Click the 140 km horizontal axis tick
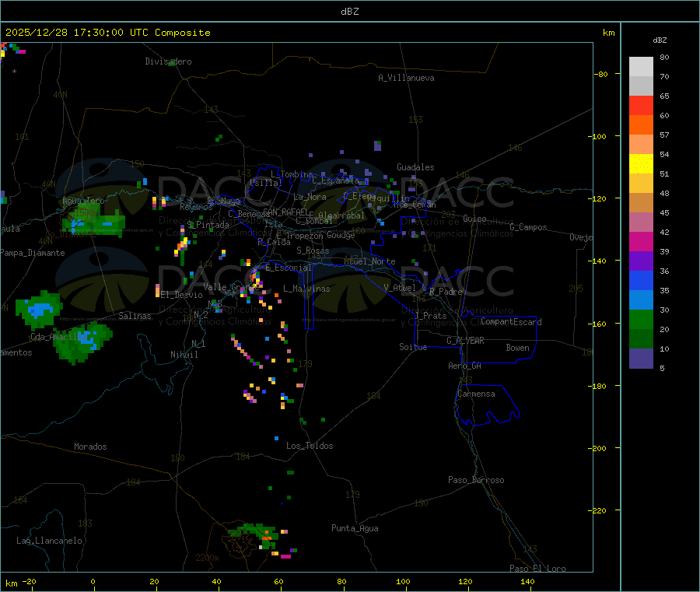The height and width of the screenshot is (592, 700). [527, 582]
